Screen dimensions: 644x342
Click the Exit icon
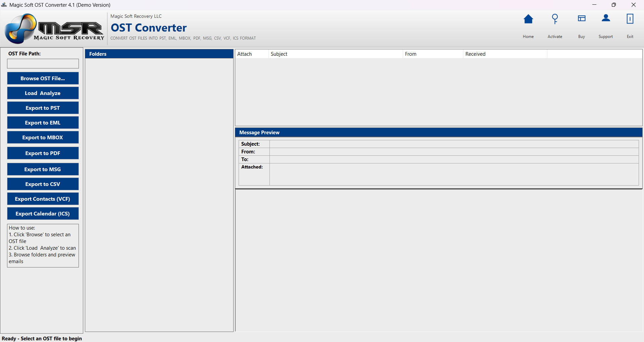coord(630,19)
